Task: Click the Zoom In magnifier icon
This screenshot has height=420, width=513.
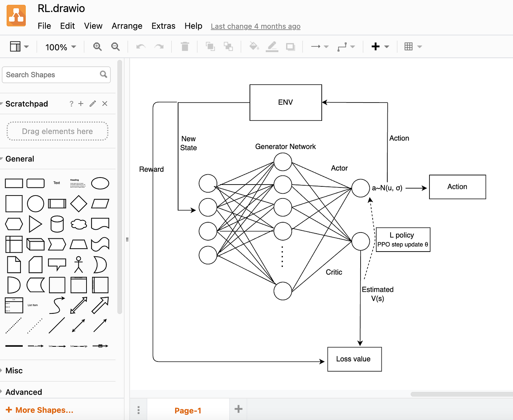Action: click(97, 47)
